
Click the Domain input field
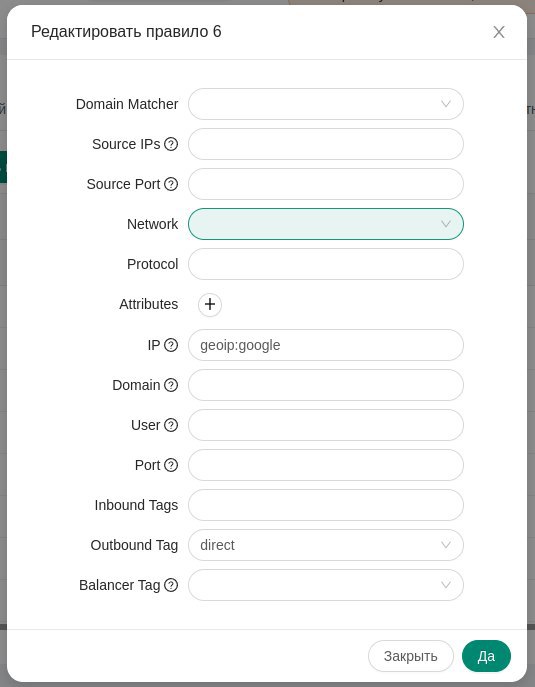click(x=326, y=385)
